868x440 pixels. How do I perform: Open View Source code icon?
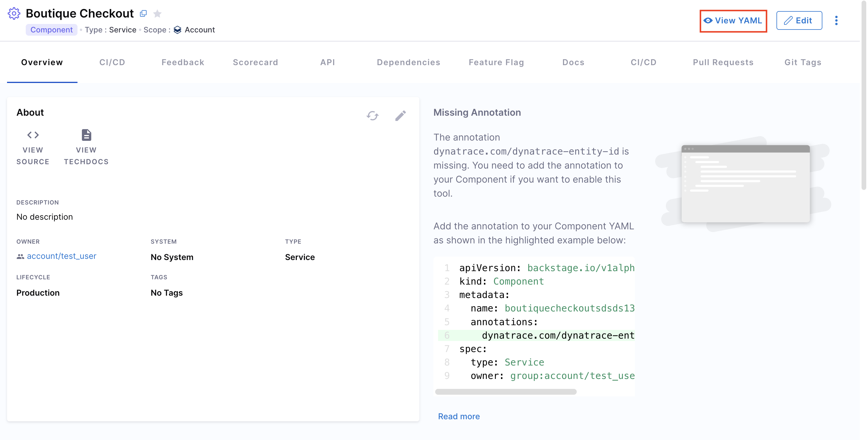[x=33, y=135]
